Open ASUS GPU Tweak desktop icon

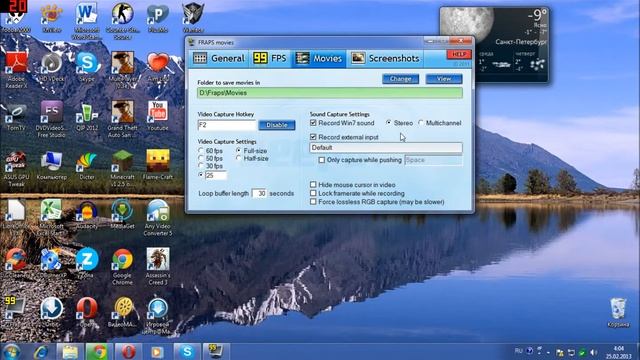(x=16, y=169)
